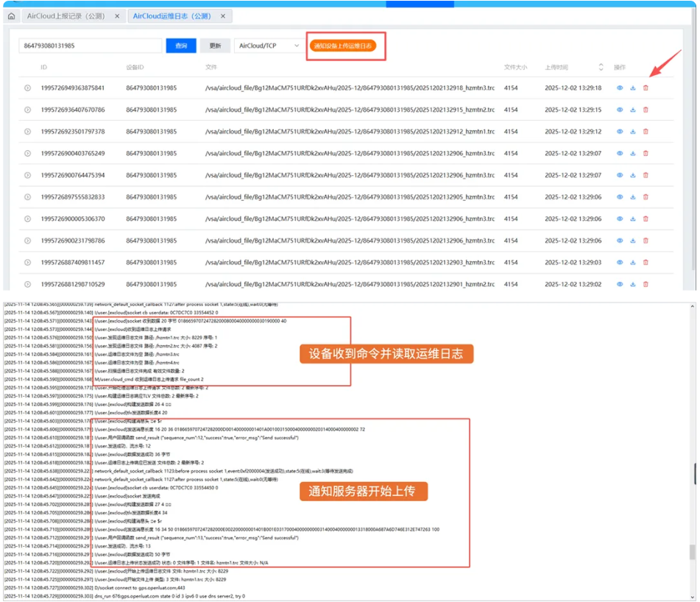Click file path ending 20251202132915_hzmtn2.trc
This screenshot has width=700, height=602.
[x=350, y=110]
